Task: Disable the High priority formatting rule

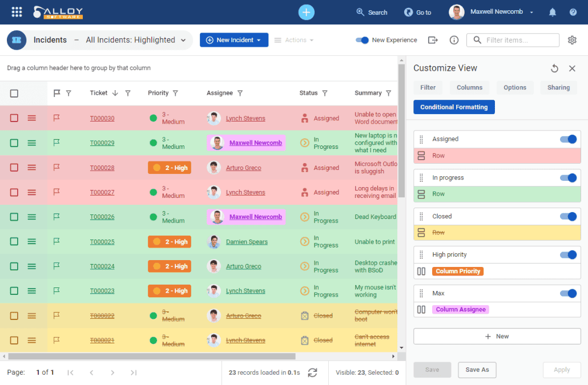Action: [568, 255]
